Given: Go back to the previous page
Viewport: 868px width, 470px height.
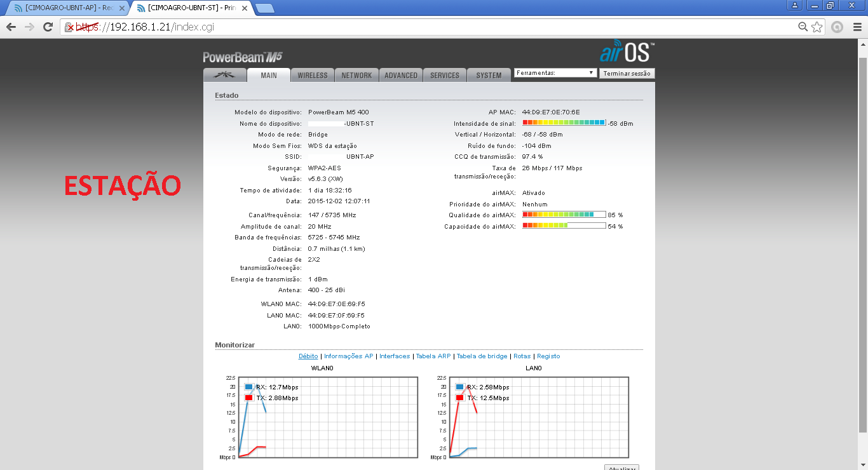Looking at the screenshot, I should point(11,27).
